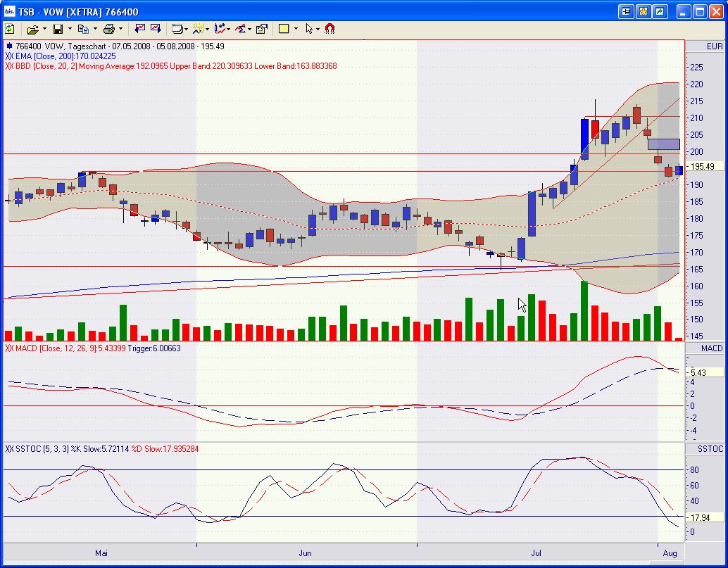Expand the printer icon's dropdown arrow
The image size is (728, 568).
tap(120, 29)
